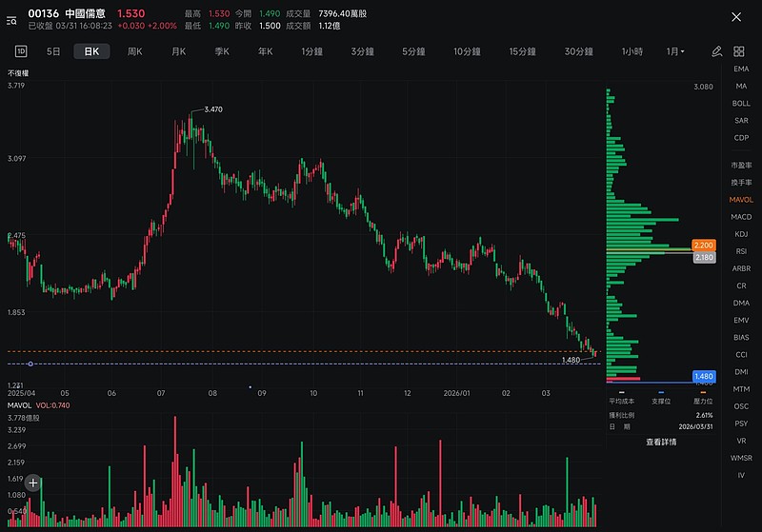Select the 1分鐘 interval
762x532 pixels.
coord(312,51)
